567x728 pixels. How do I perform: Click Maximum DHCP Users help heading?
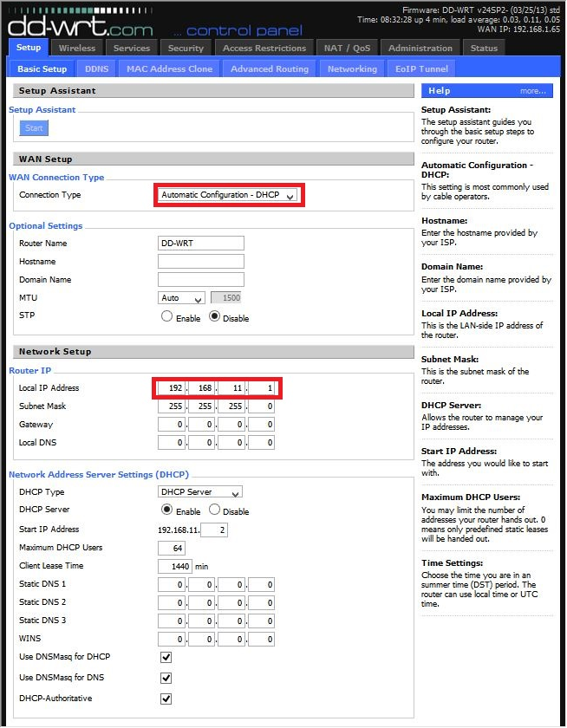point(471,497)
